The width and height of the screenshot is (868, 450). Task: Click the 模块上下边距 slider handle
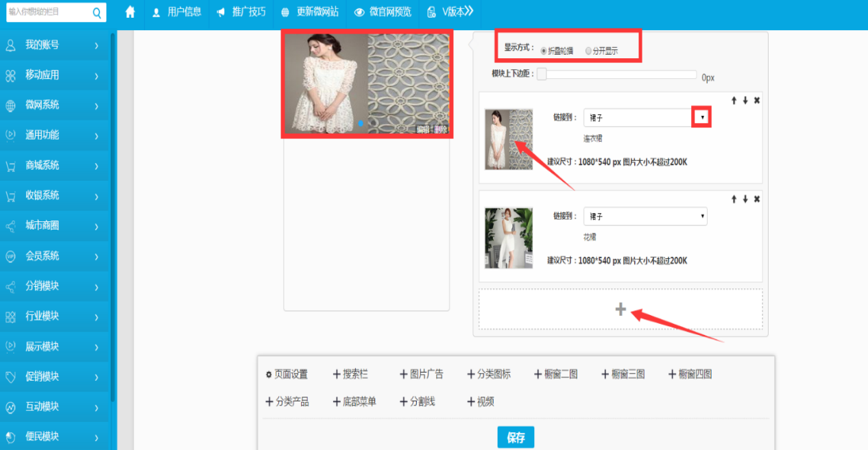[x=542, y=74]
